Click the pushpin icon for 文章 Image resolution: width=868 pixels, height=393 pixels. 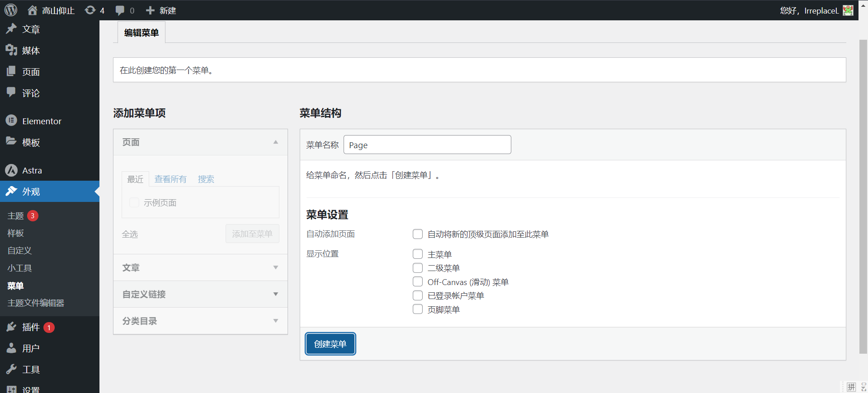[x=11, y=29]
